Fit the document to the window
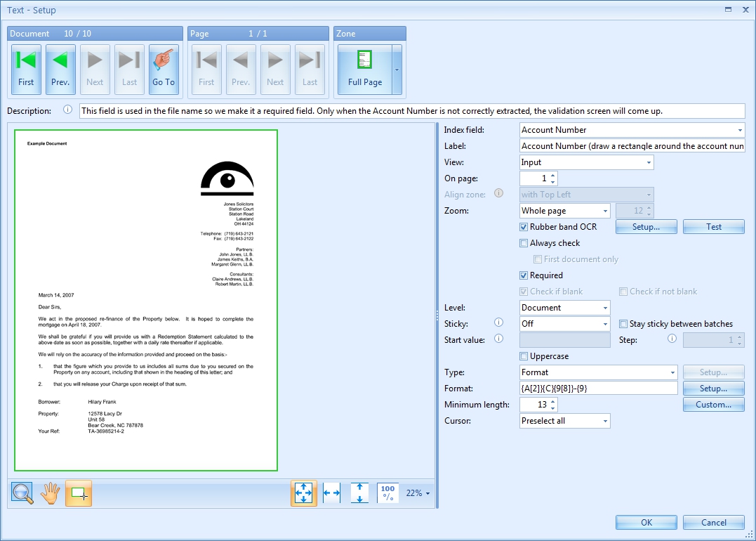Image resolution: width=756 pixels, height=541 pixels. [304, 493]
